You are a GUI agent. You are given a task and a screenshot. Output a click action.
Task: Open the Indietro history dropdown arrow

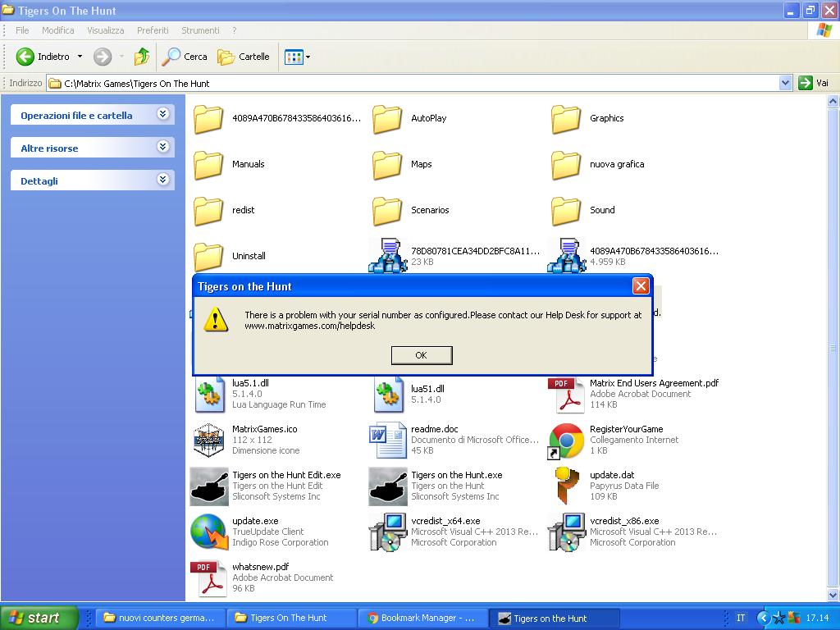[80, 57]
